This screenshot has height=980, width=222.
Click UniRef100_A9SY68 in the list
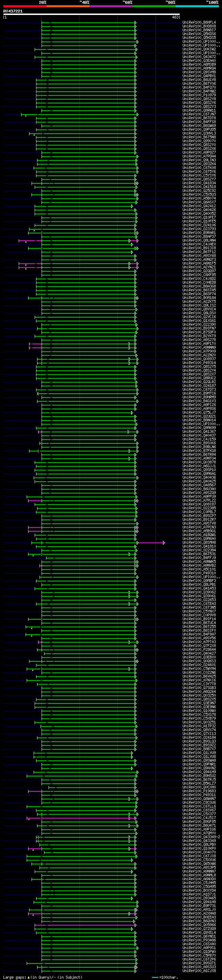click(x=199, y=256)
